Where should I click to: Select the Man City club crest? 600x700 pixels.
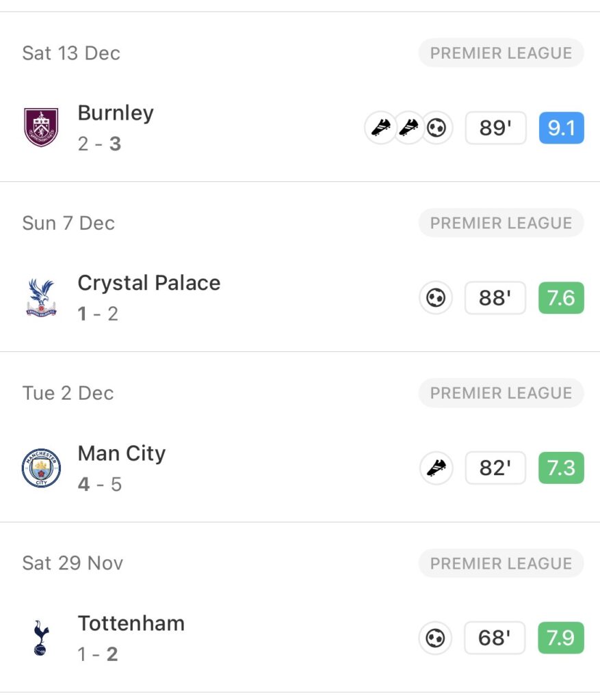tap(41, 468)
